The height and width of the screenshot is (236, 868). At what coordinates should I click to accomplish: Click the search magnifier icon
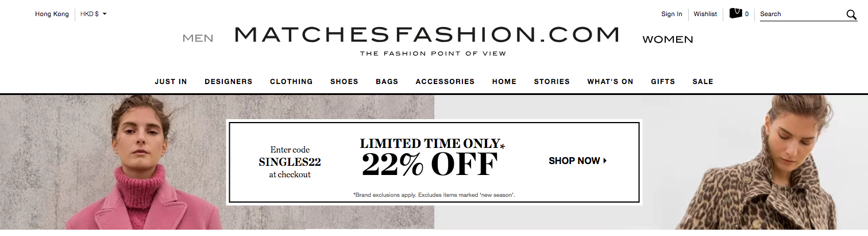851,14
